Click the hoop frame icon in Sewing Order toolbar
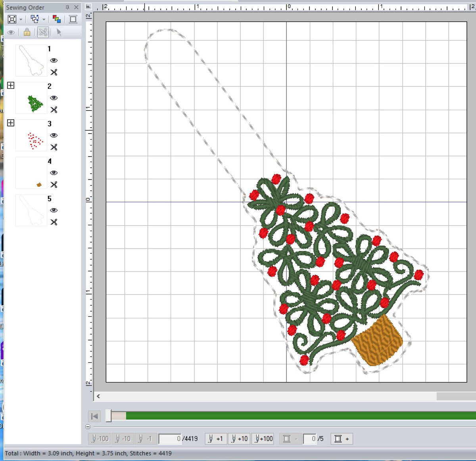This screenshot has height=461, width=476. click(x=72, y=19)
